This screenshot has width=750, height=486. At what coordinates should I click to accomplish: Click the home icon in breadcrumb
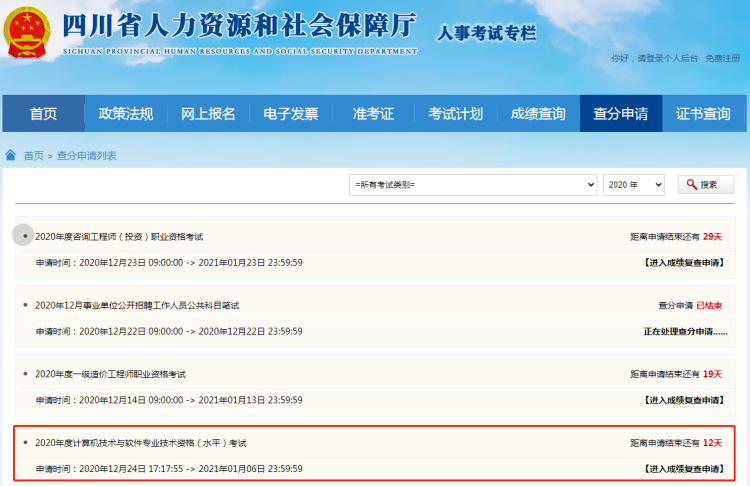(11, 155)
